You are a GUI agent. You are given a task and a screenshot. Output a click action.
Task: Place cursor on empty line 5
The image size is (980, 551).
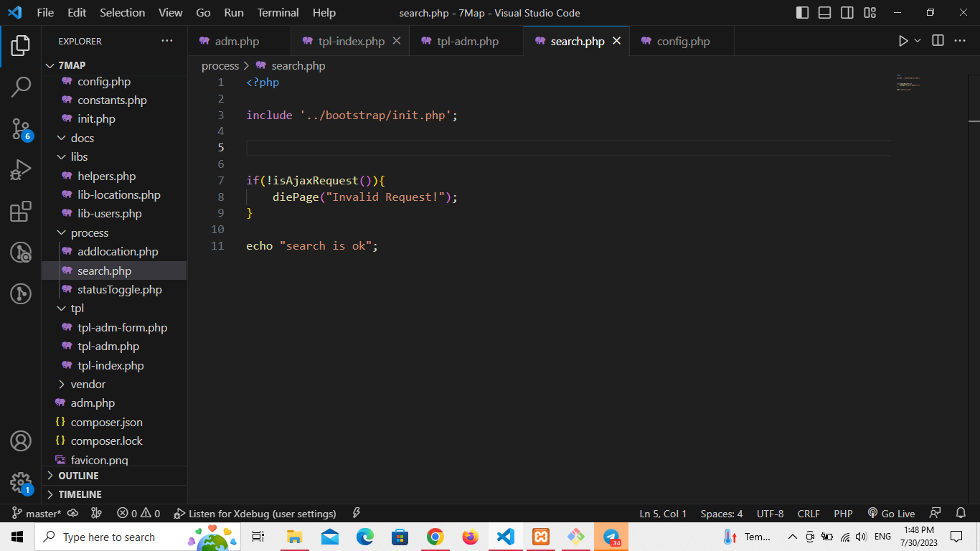(568, 148)
